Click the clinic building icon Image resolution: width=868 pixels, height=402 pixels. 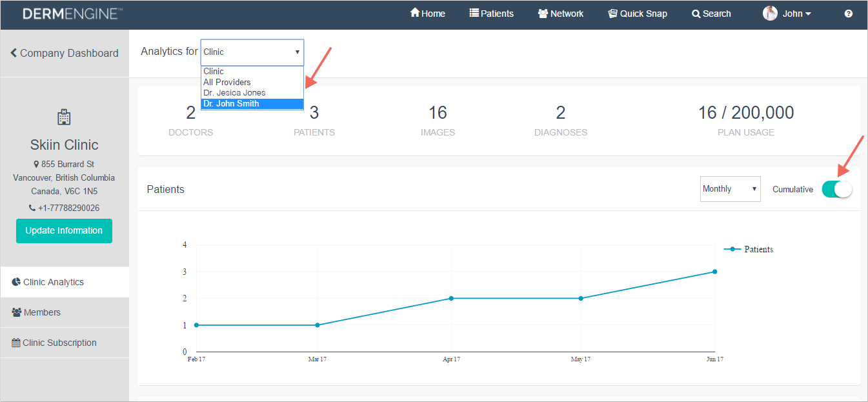pos(64,117)
